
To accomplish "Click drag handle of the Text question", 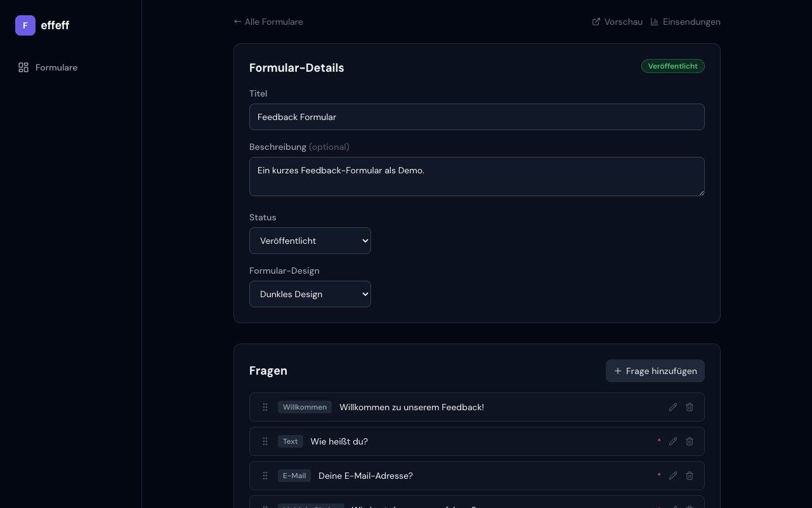I will (265, 441).
